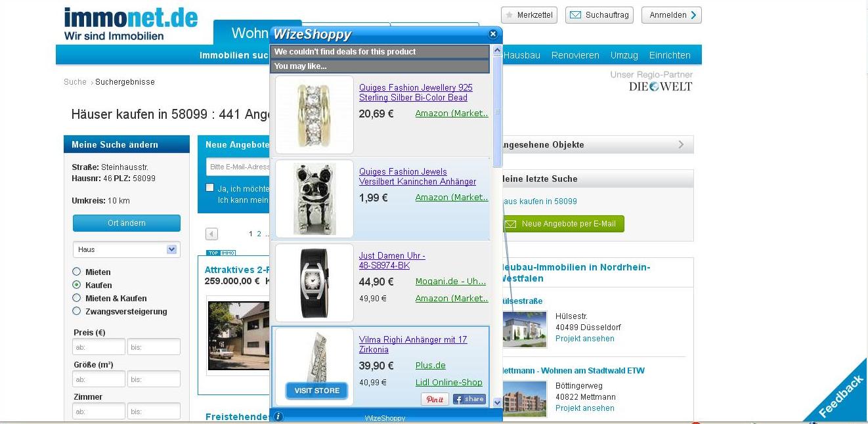This screenshot has height=424, width=868.
Task: Click the WizeShoppy info icon
Action: (278, 417)
